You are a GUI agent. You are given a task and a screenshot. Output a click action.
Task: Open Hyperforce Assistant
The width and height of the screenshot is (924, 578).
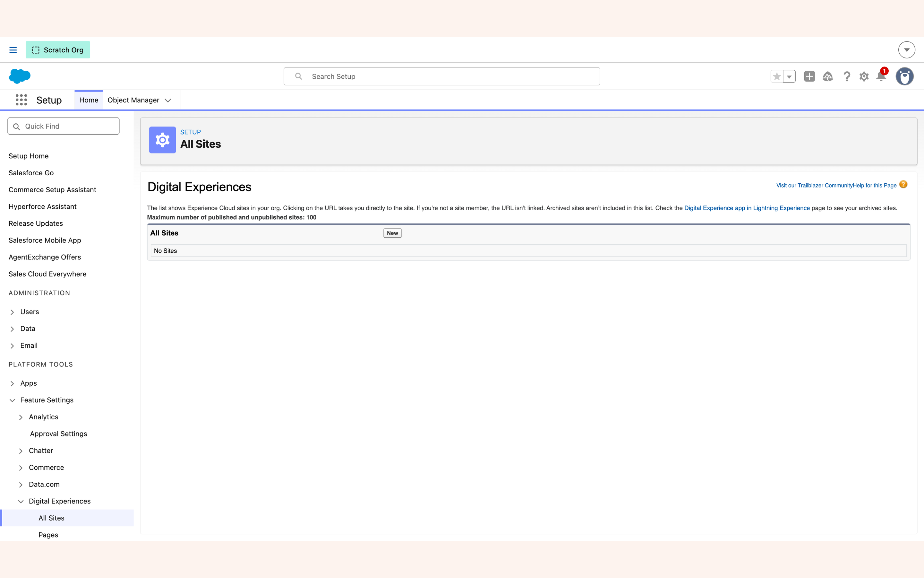click(x=42, y=206)
